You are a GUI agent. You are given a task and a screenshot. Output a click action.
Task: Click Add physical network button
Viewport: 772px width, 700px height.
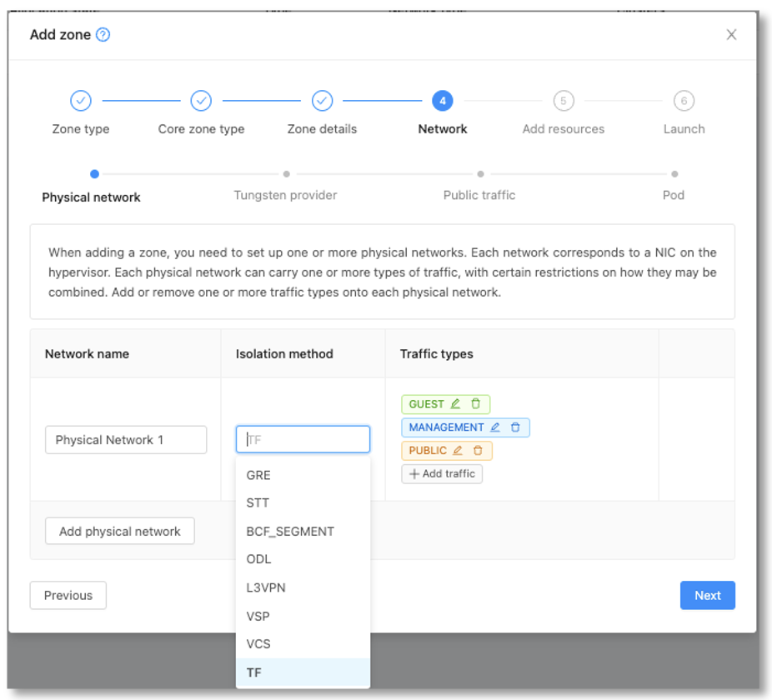pos(120,531)
